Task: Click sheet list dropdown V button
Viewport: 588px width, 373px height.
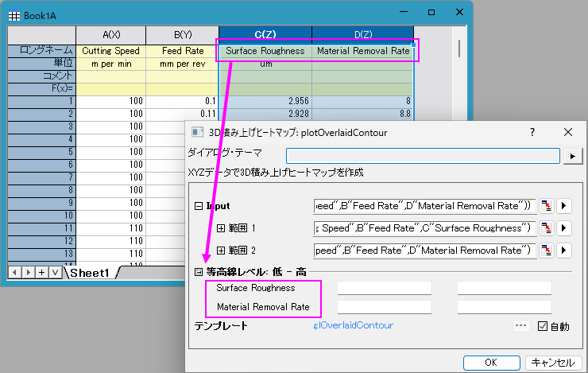Action: click(55, 273)
